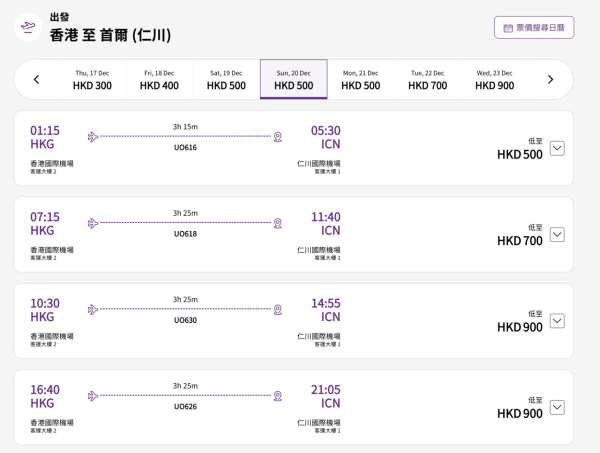Select the Wed, 23 Dec HKD 900 tab

(x=494, y=80)
